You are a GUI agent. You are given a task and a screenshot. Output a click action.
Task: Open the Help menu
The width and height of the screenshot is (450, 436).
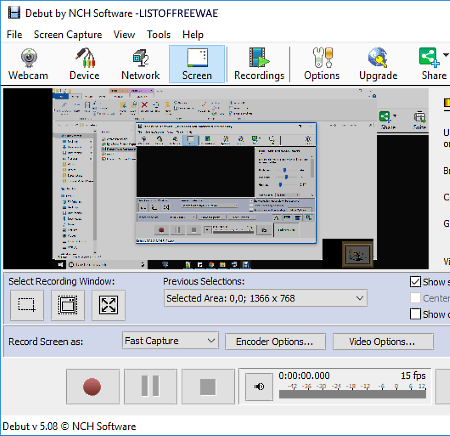[193, 35]
